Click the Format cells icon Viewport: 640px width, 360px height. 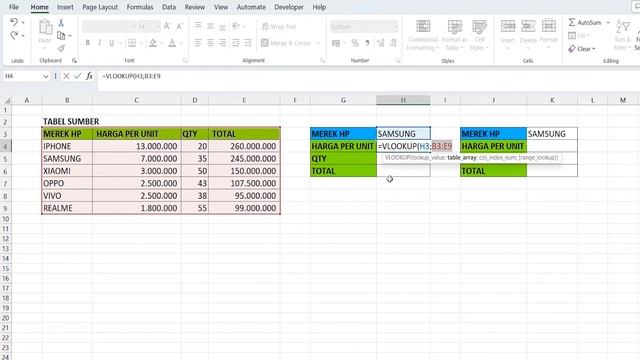tap(549, 26)
